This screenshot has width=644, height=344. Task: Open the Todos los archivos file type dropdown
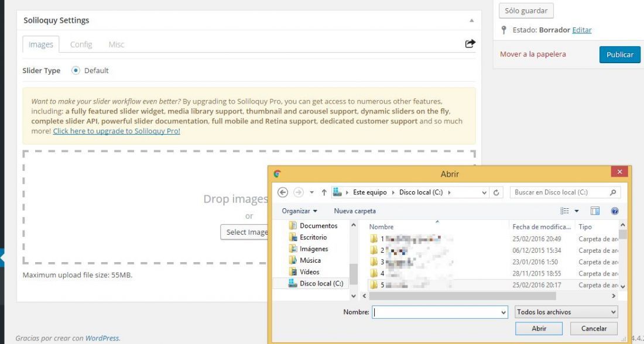566,312
